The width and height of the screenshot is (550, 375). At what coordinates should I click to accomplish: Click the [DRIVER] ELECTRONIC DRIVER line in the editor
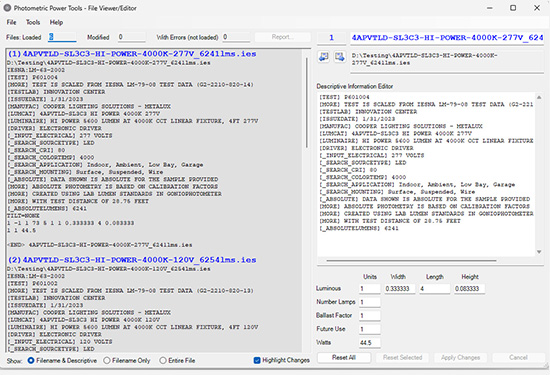(366, 148)
